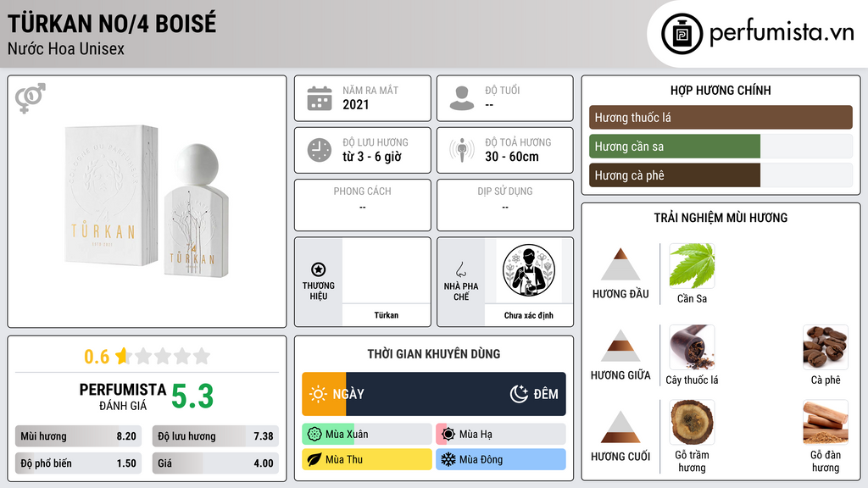The height and width of the screenshot is (488, 868).
Task: Click the nose icon above Nhà pha chế
Action: (x=460, y=269)
